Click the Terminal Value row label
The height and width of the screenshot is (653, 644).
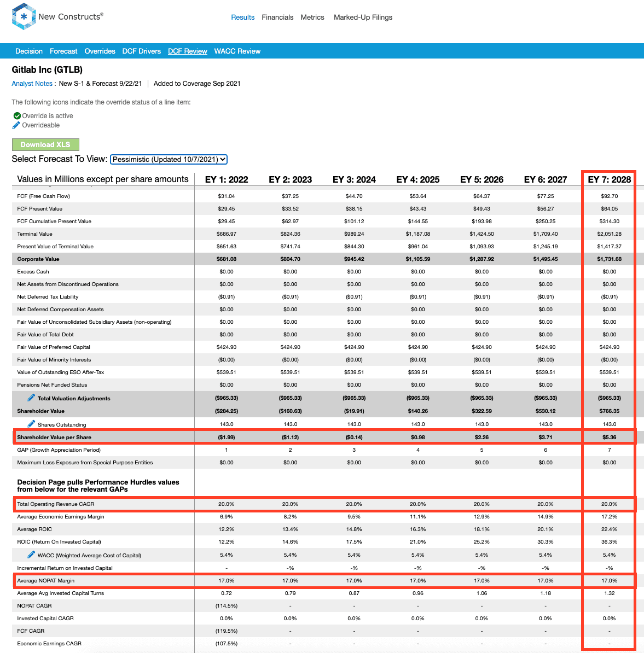tap(34, 234)
